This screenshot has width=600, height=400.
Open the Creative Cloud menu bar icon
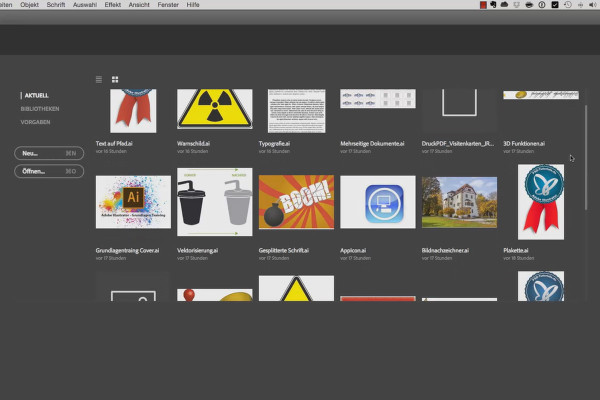click(504, 5)
